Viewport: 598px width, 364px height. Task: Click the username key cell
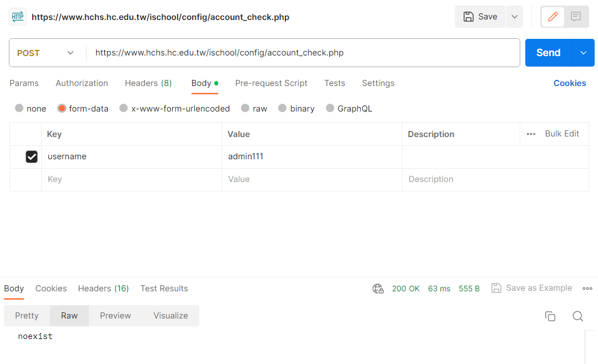[132, 156]
